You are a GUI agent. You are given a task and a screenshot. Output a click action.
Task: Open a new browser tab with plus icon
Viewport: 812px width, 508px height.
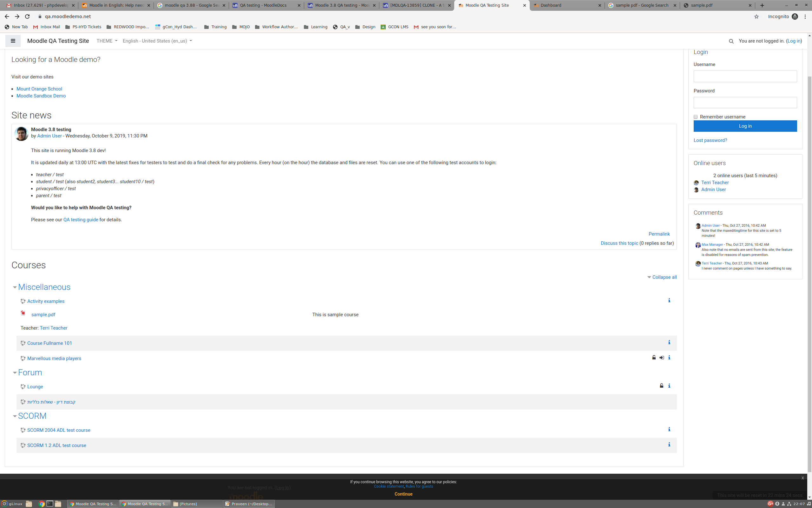[762, 5]
